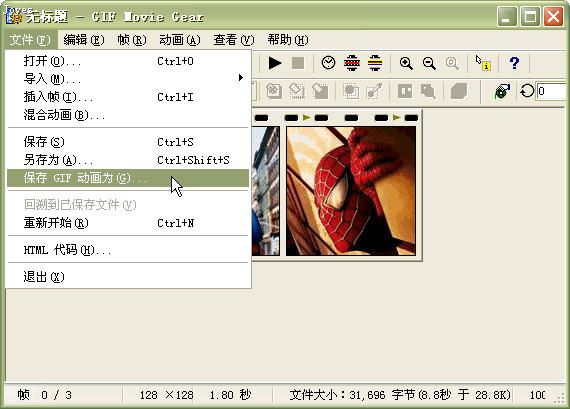Click the red striped optimize icon
The height and width of the screenshot is (409, 570).
pos(352,63)
